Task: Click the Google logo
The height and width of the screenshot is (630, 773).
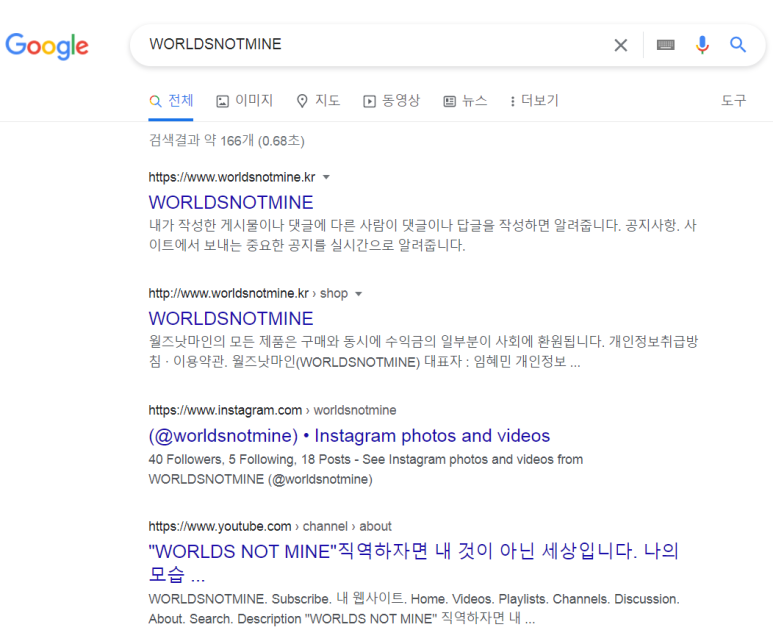Action: (47, 45)
